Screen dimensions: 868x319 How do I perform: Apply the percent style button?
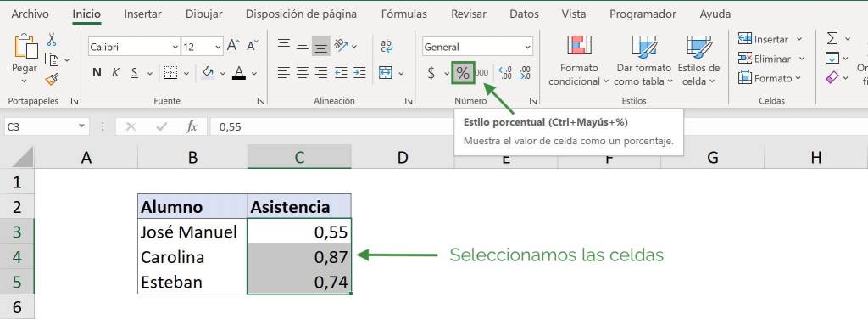pyautogui.click(x=463, y=73)
